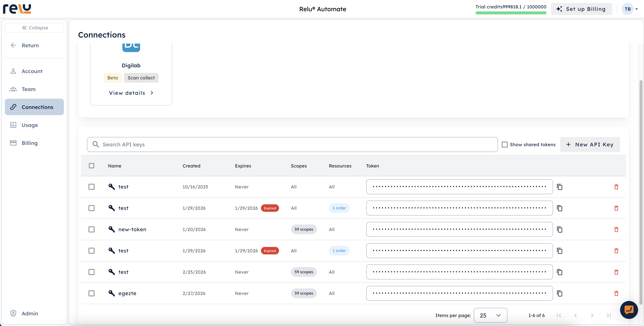Go to the previous page of API keys
644x326 pixels.
(x=575, y=315)
